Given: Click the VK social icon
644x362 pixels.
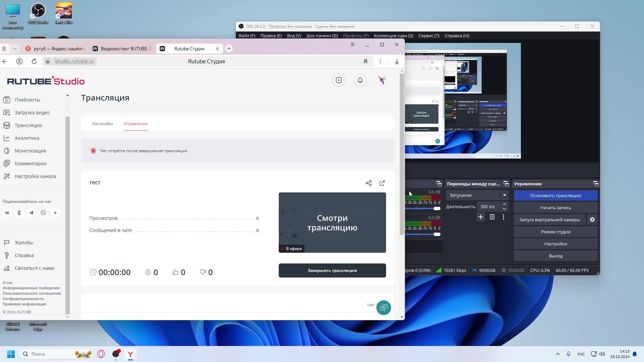Looking at the screenshot, I should 7,213.
